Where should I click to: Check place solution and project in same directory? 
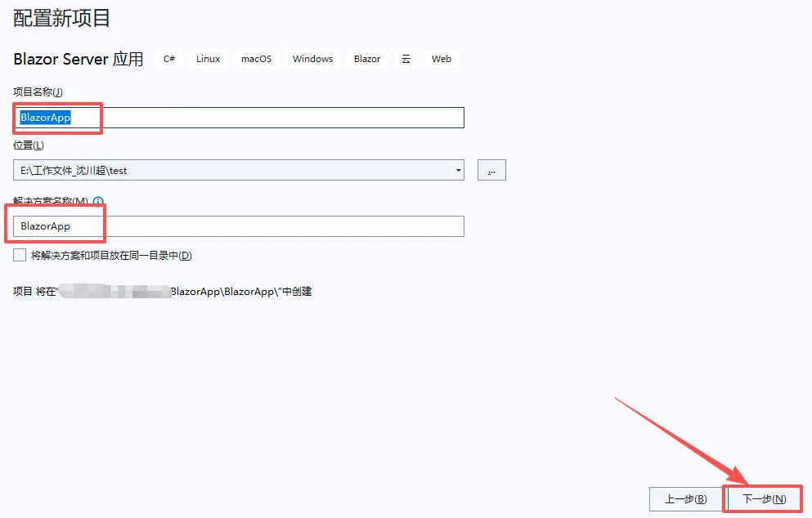click(x=20, y=255)
